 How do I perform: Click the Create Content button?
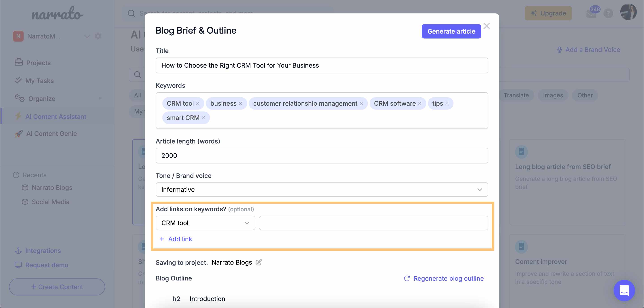point(57,287)
